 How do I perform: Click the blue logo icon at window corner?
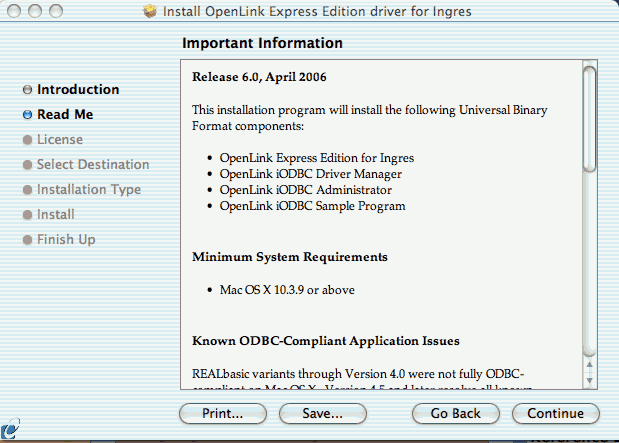click(x=10, y=429)
